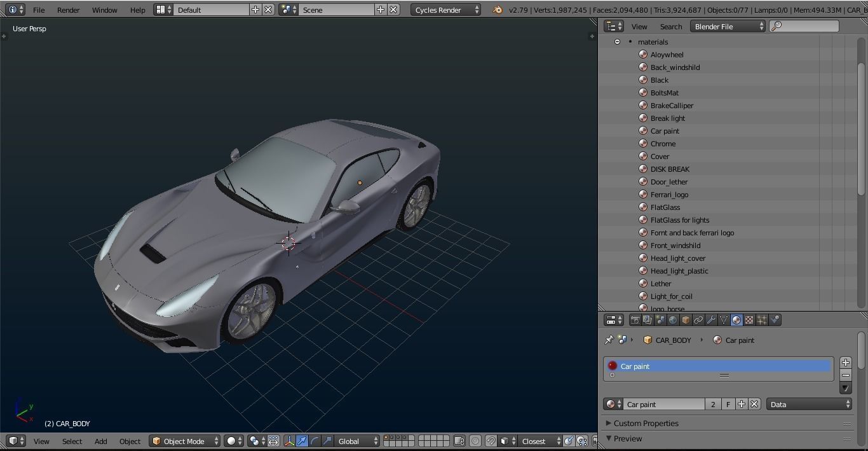Open the Object properties tab
The height and width of the screenshot is (451, 868).
pos(686,320)
